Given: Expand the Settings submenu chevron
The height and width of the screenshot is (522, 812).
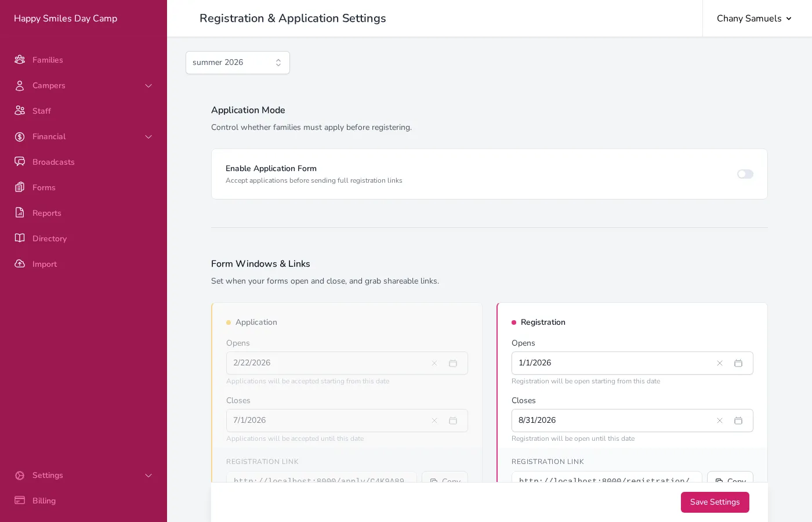Looking at the screenshot, I should coord(148,476).
